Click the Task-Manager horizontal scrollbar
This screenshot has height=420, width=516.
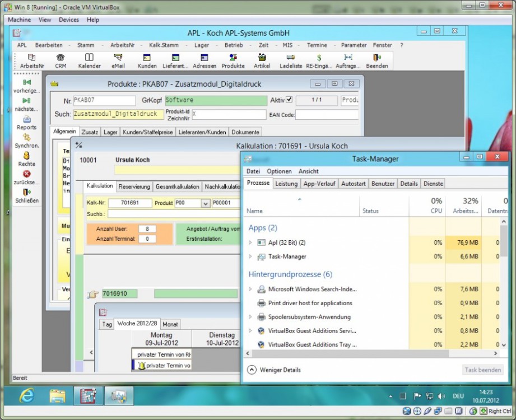tap(350, 353)
